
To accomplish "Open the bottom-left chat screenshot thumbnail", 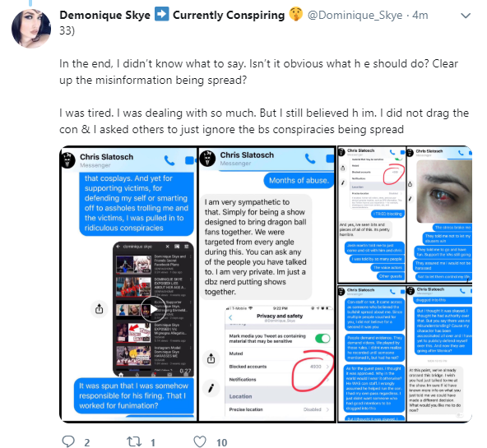I will (372, 353).
